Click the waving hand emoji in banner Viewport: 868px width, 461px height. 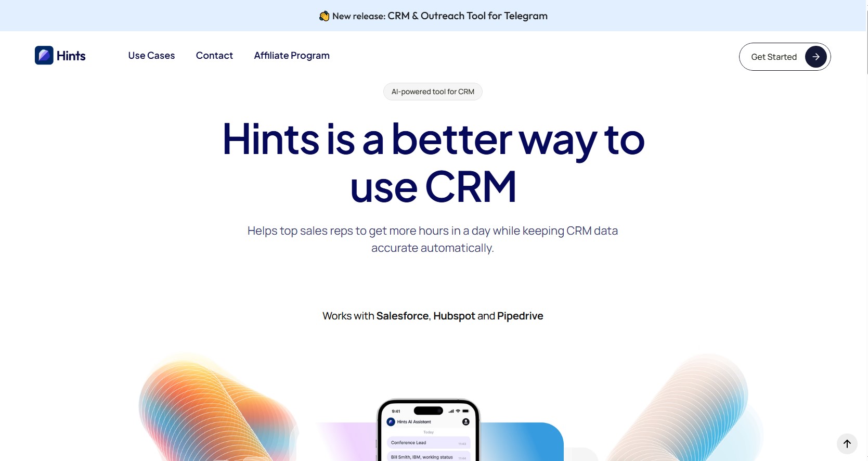pos(324,16)
